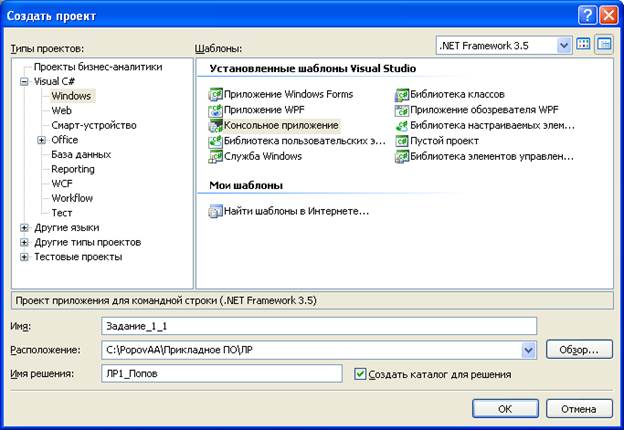Click the Пустой проект label text
The width and height of the screenshot is (624, 430).
pyautogui.click(x=444, y=141)
